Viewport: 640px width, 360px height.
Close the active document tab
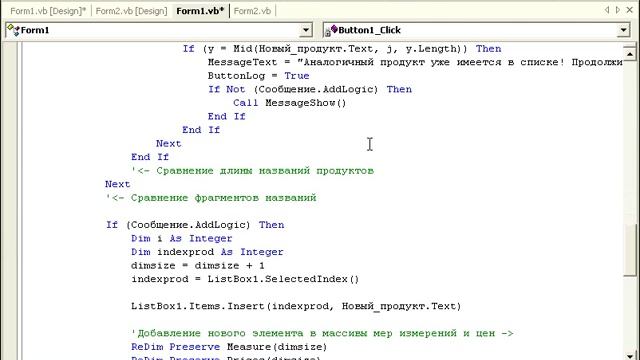(630, 10)
